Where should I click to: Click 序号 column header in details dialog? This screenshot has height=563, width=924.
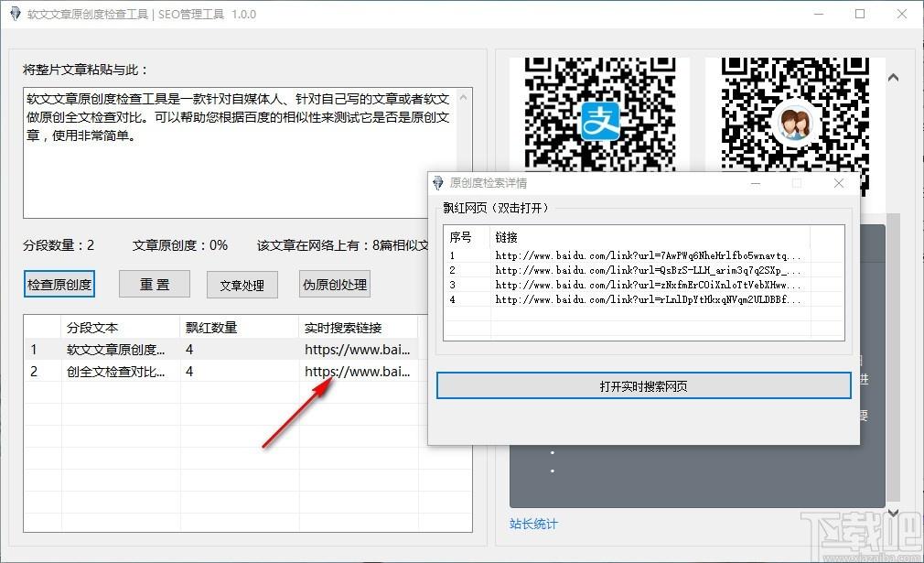pos(467,237)
